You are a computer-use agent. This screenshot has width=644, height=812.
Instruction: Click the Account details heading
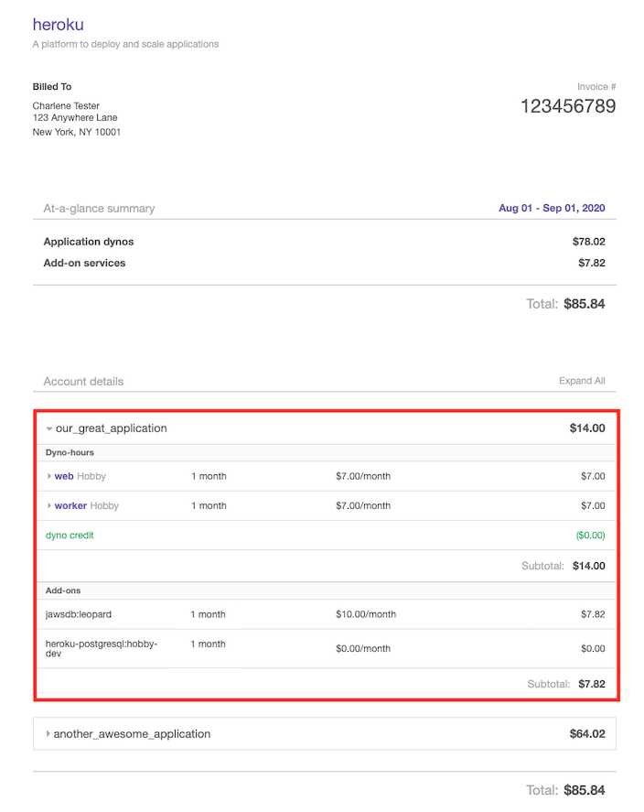click(83, 381)
